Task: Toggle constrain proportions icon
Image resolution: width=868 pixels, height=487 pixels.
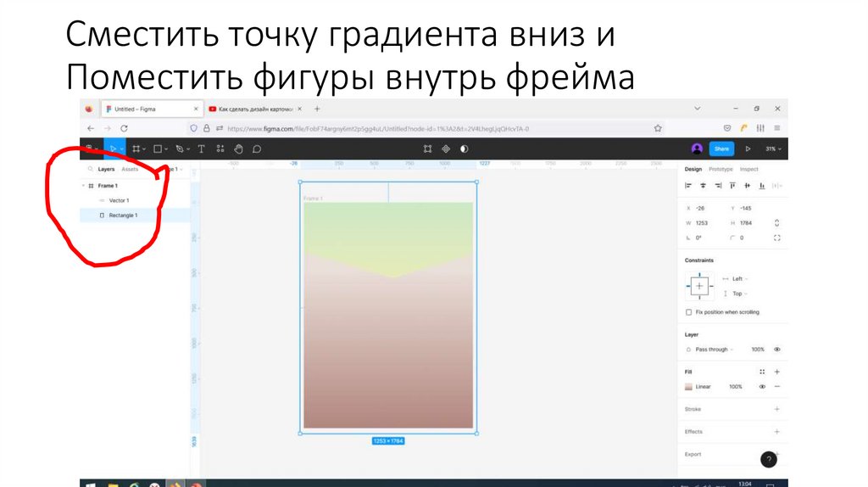Action: (x=776, y=223)
